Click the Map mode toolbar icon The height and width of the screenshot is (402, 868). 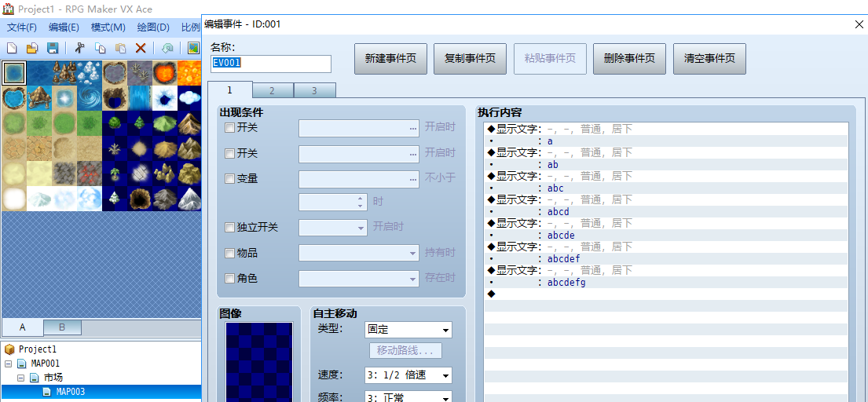coord(194,48)
